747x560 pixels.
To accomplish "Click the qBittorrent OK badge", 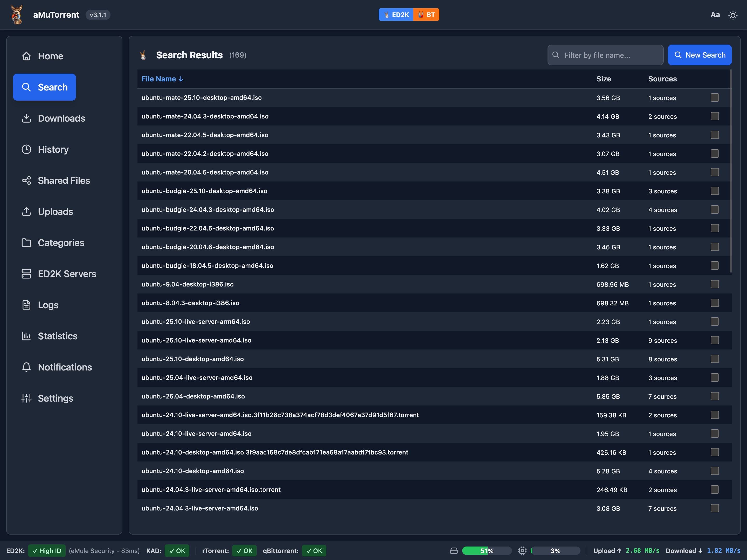I will tap(314, 551).
